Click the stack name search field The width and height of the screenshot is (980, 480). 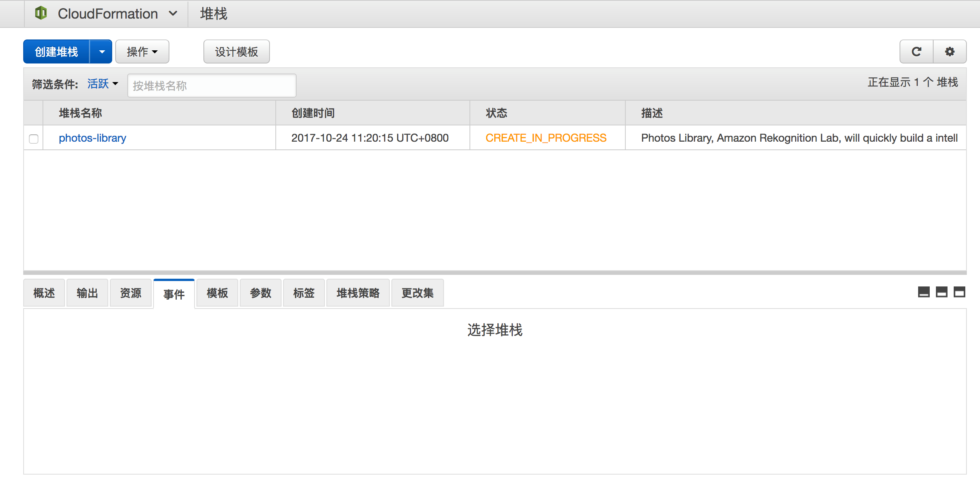(x=212, y=86)
